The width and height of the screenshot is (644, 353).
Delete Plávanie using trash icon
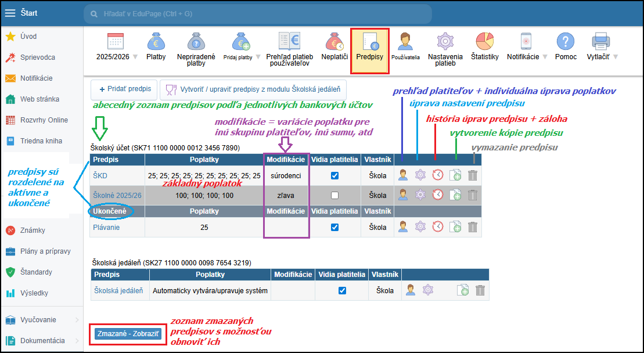coord(473,227)
